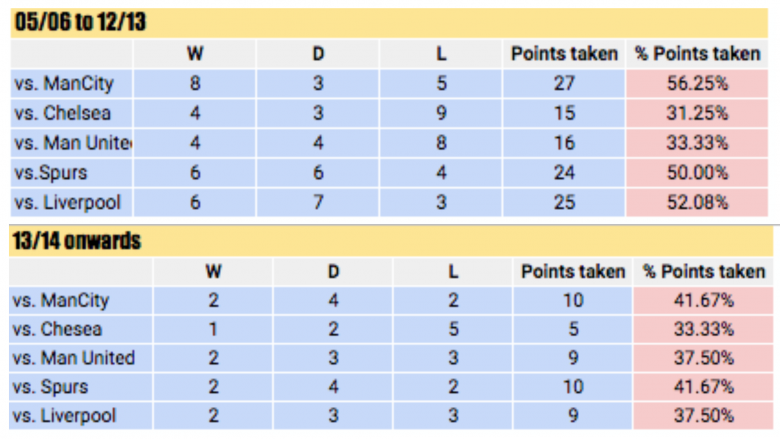Screen dimensions: 780x439
Task: Select the 56.25% points cell
Action: 697,84
